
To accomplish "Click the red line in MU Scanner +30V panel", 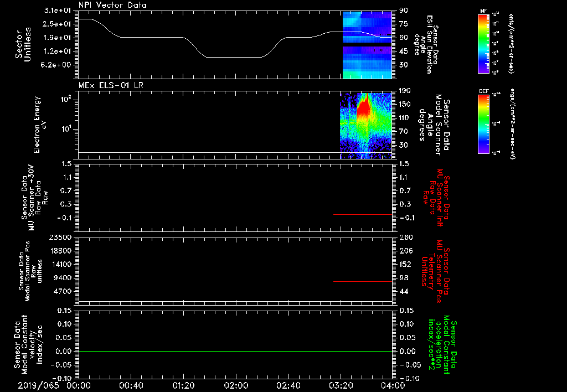I will pyautogui.click(x=362, y=214).
